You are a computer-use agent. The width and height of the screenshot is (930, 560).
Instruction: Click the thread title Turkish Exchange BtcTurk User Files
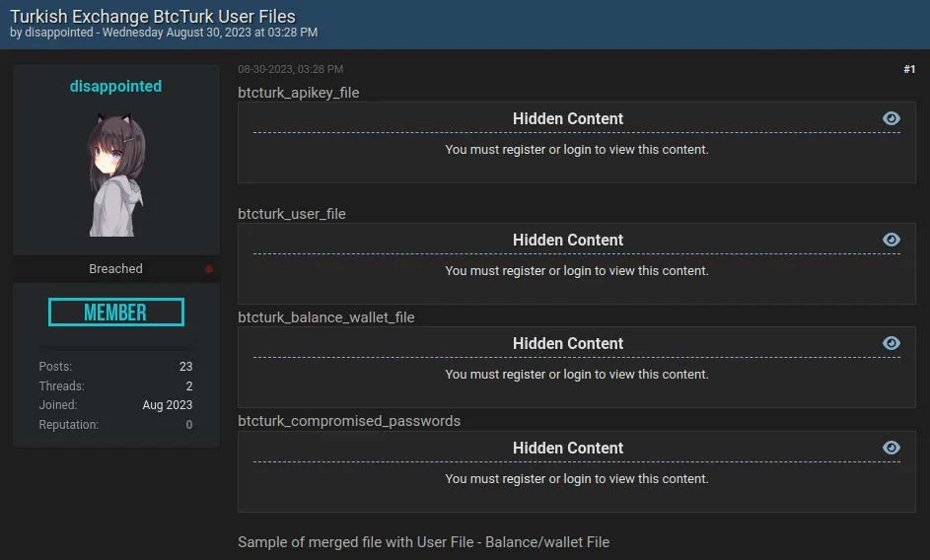[x=152, y=16]
